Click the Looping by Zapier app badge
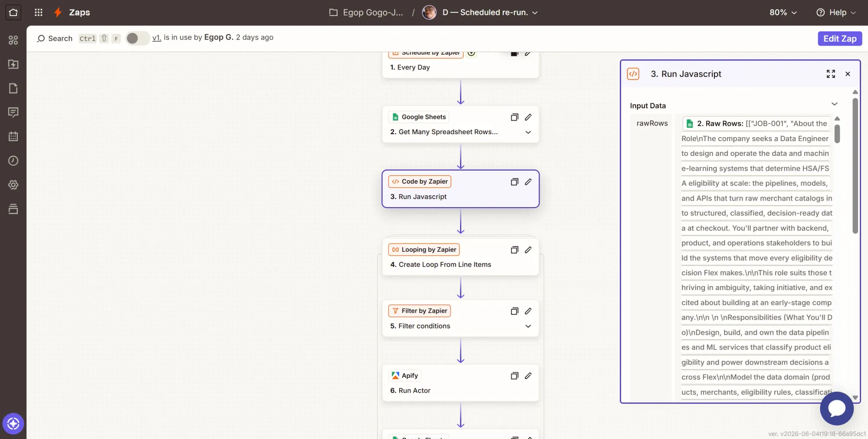868x439 pixels. (x=424, y=250)
